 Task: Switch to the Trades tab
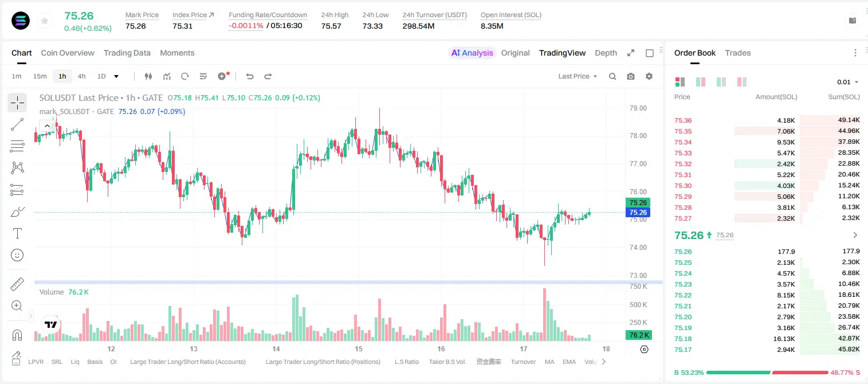pos(738,53)
